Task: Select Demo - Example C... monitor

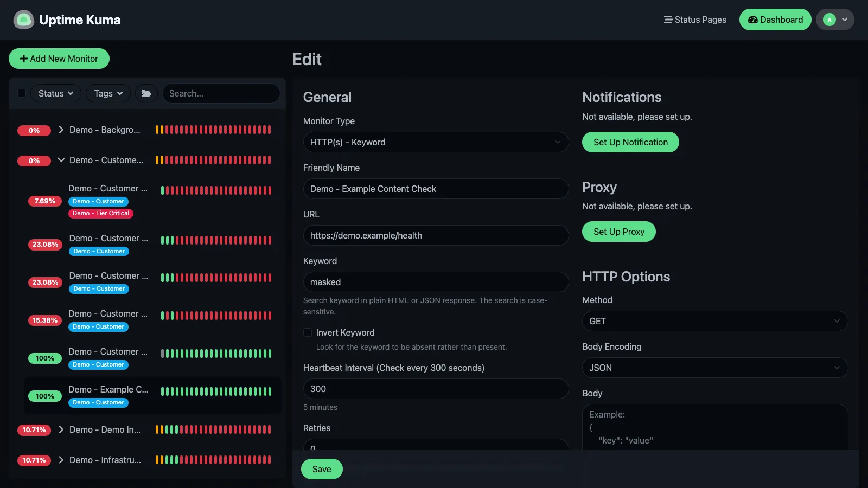Action: 152,396
